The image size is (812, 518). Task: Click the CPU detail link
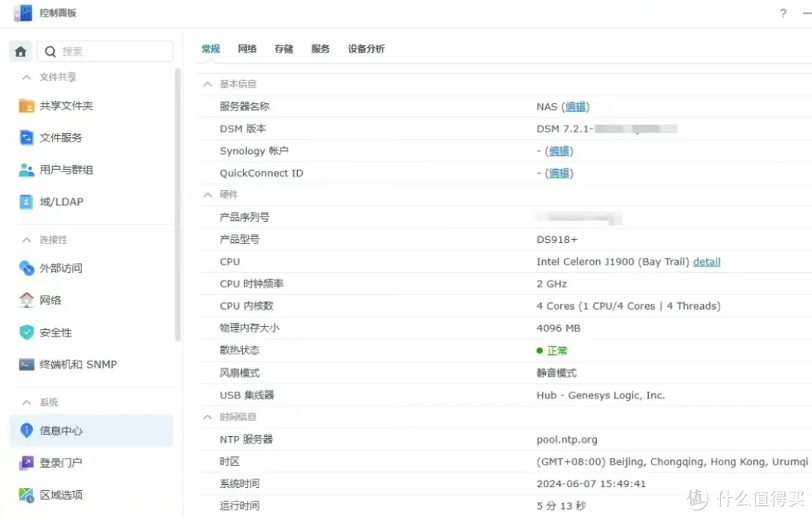click(707, 261)
